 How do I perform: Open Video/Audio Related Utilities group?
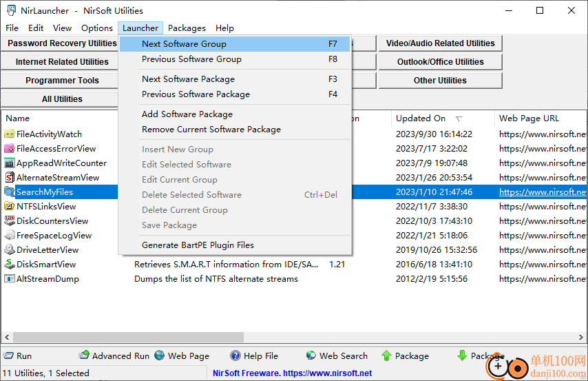[x=440, y=43]
